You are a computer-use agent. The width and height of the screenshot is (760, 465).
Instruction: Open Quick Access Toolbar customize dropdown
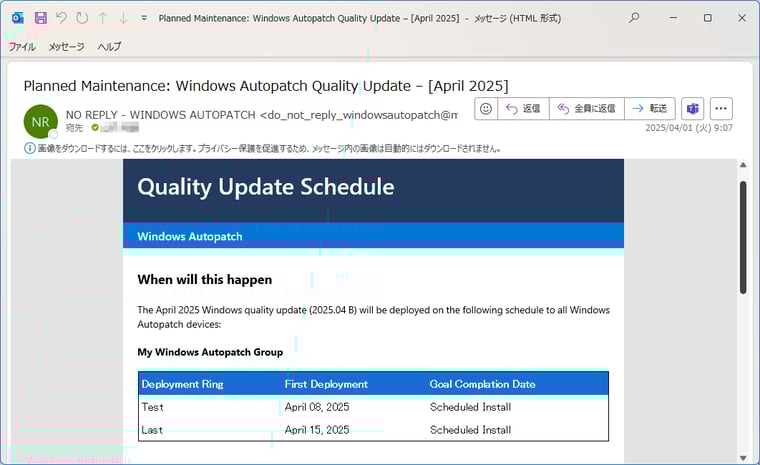(144, 18)
